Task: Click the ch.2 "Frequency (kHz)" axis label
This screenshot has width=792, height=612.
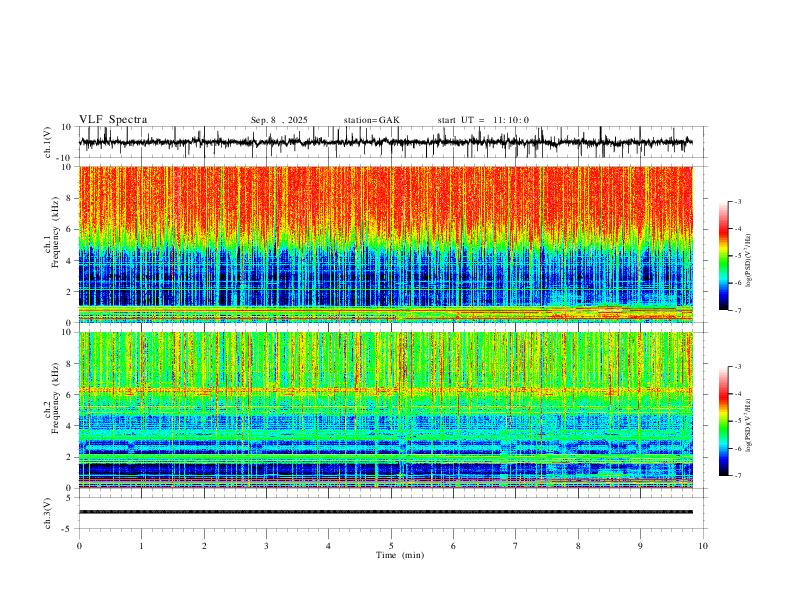Action: 55,398
